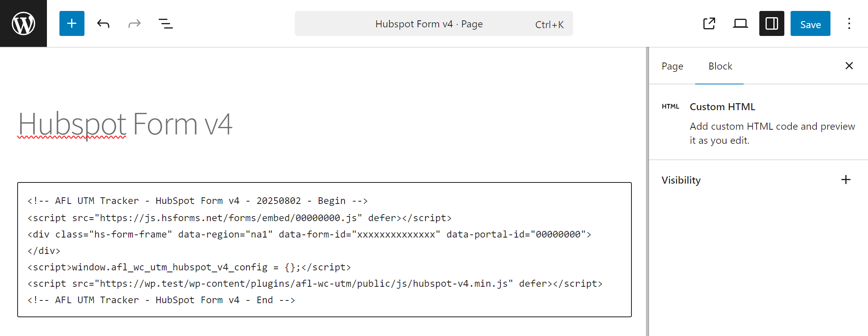
Task: Click the hsforms.net embed script line
Action: click(240, 218)
